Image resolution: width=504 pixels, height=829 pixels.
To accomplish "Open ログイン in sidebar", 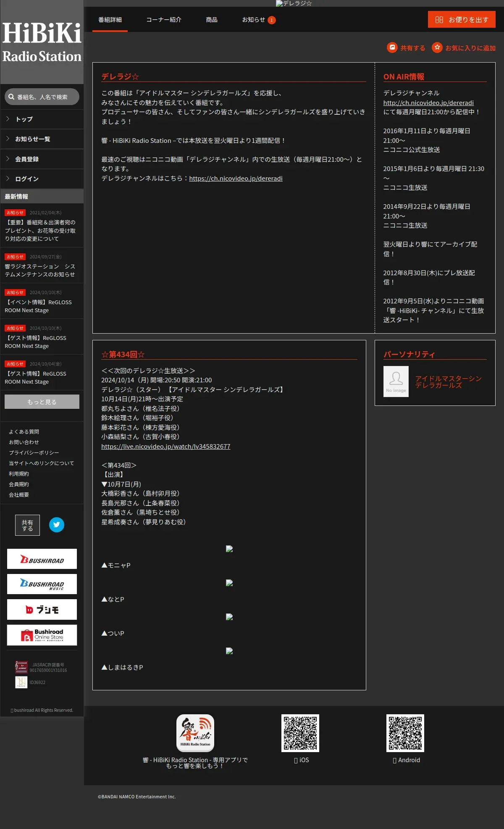I will [42, 179].
